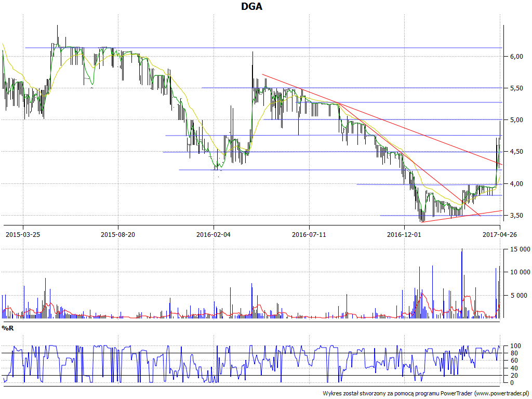Select the 2016-02-04 date label
The height and width of the screenshot is (399, 532).
click(x=214, y=234)
